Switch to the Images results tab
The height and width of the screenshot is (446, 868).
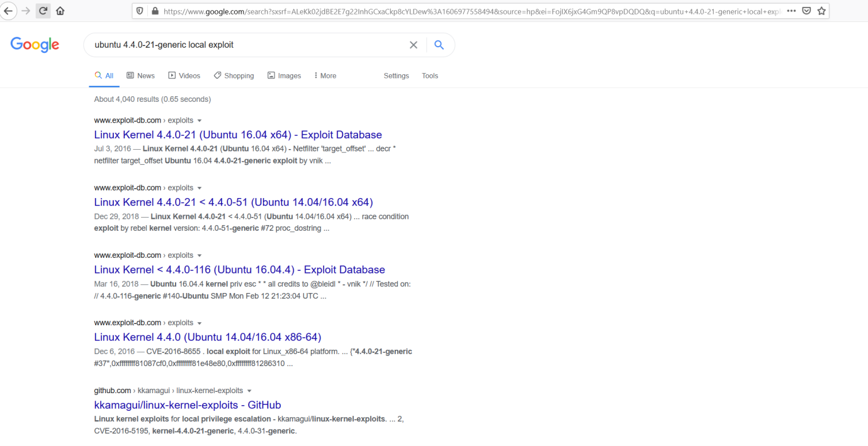coord(284,75)
